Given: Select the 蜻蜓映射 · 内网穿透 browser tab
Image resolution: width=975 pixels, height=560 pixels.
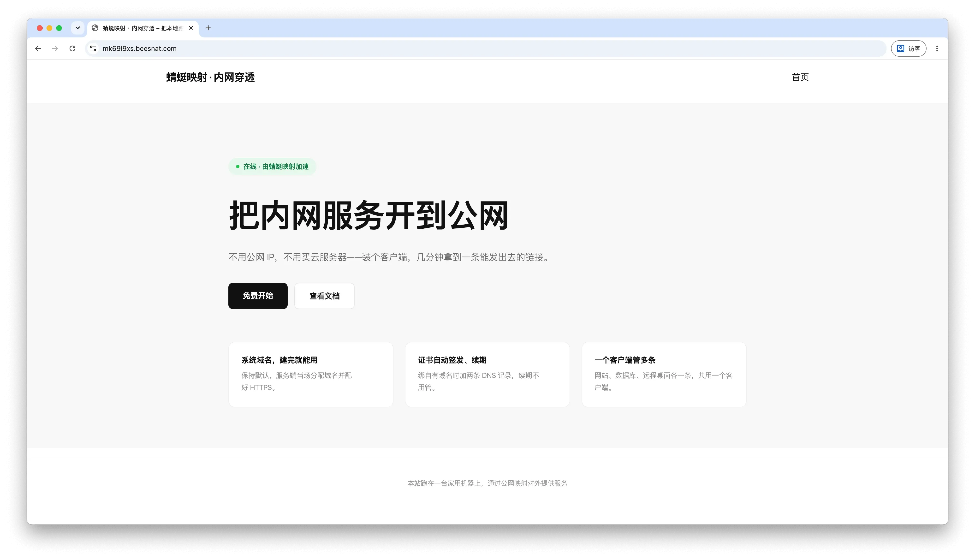Looking at the screenshot, I should [x=143, y=28].
